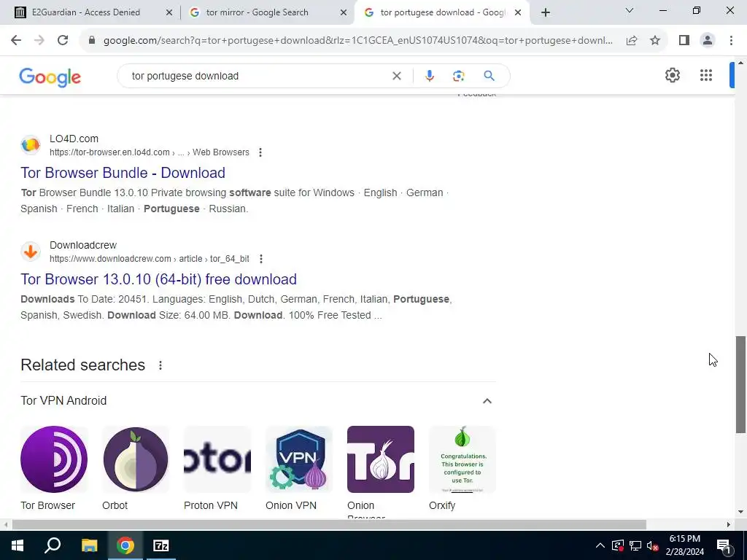The image size is (747, 560).
Task: Open Chrome profile avatar menu
Action: tap(708, 41)
